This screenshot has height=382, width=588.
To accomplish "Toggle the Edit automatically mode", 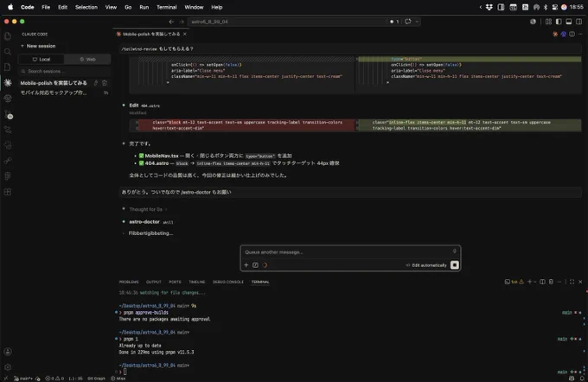I will pos(426,265).
